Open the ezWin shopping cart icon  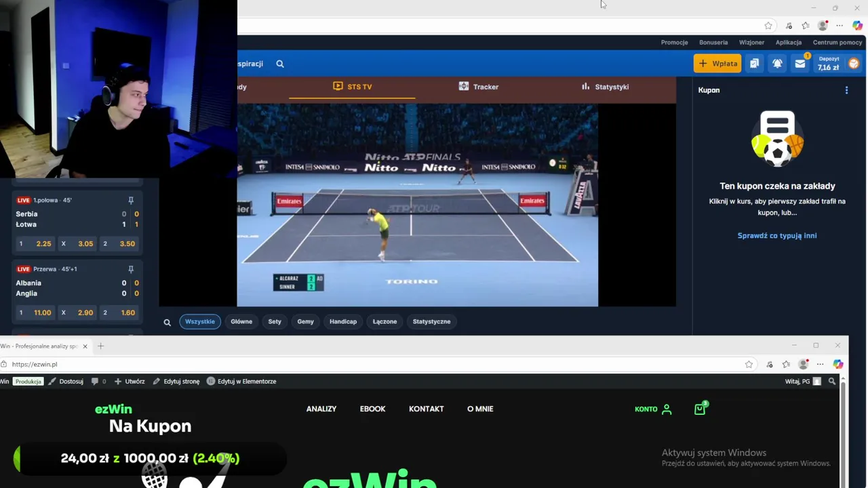coord(700,408)
